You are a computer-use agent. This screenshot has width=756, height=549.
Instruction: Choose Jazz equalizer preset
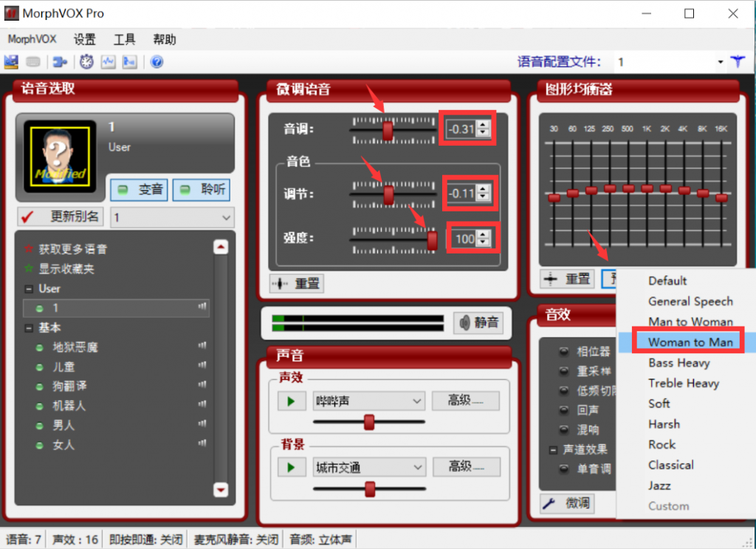pyautogui.click(x=659, y=485)
